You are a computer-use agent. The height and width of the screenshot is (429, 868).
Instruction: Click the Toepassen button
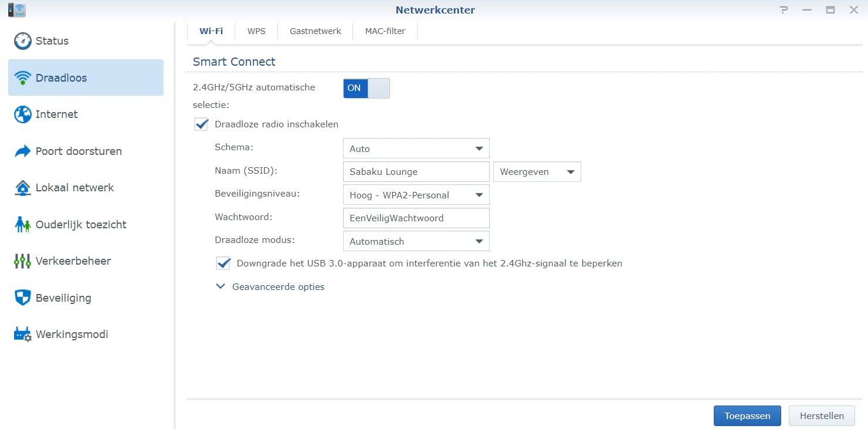pyautogui.click(x=747, y=416)
